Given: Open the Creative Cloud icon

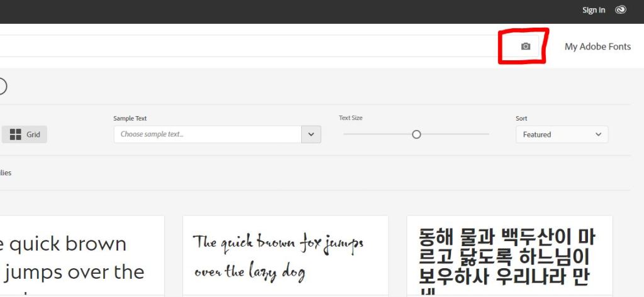Looking at the screenshot, I should pos(621,10).
